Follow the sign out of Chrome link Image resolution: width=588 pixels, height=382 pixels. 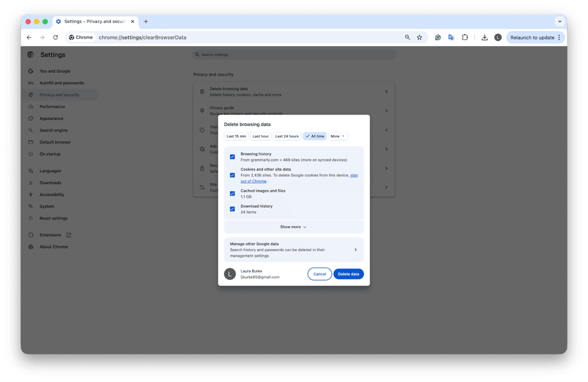[x=253, y=181]
